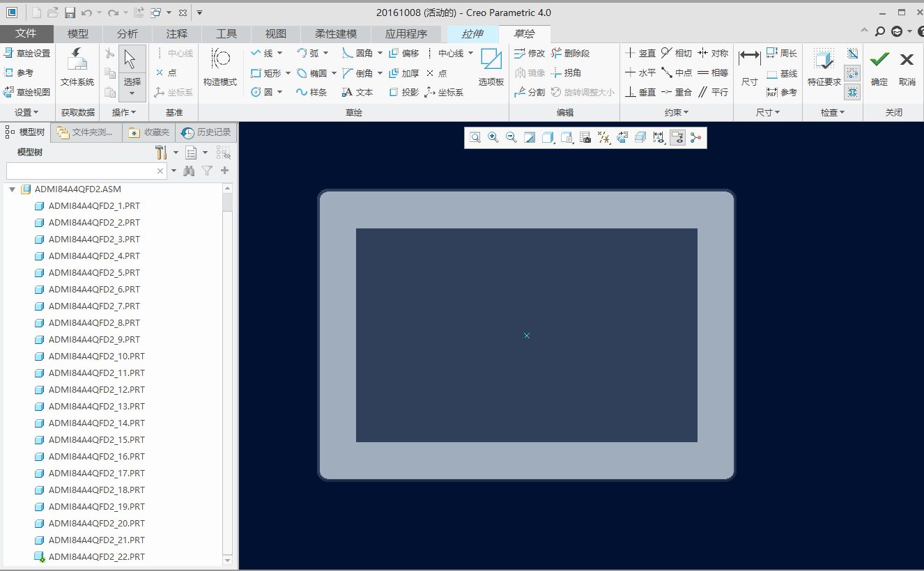Select the 圆 circle sketch tool
Image resolution: width=924 pixels, height=571 pixels.
pyautogui.click(x=262, y=92)
